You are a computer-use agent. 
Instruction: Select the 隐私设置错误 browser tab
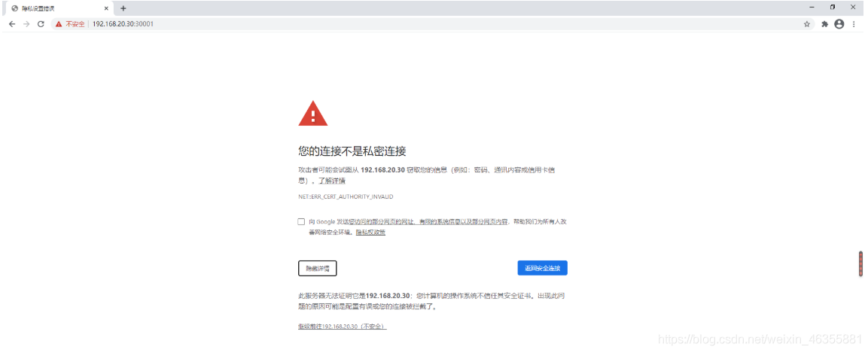coord(59,8)
